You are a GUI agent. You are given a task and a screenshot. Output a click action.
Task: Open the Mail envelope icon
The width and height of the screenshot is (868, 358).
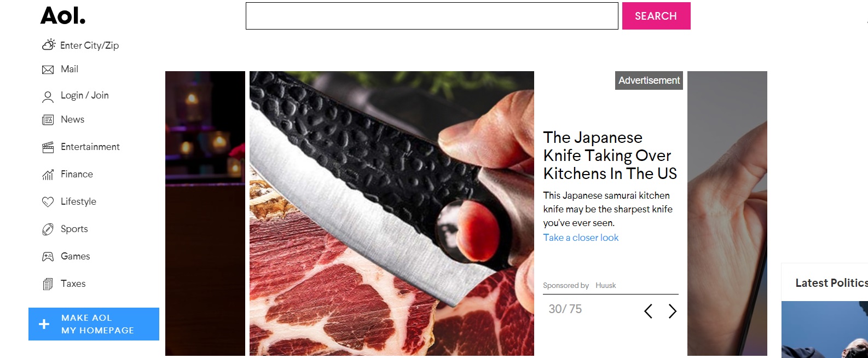click(48, 70)
